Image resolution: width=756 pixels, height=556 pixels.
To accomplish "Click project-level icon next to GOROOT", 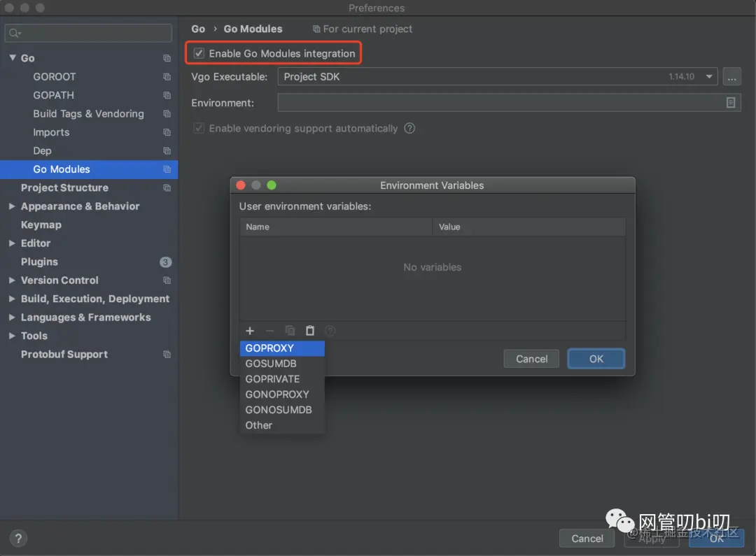I will (x=167, y=77).
